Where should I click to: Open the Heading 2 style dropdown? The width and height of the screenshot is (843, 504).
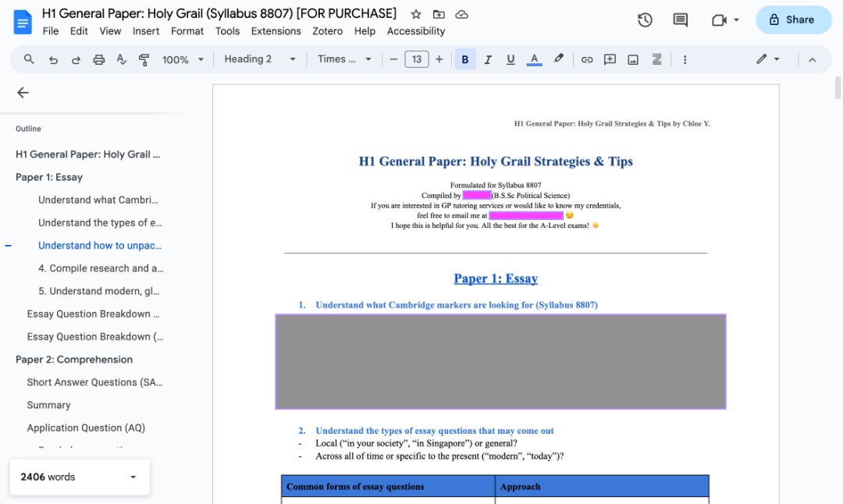[x=260, y=59]
